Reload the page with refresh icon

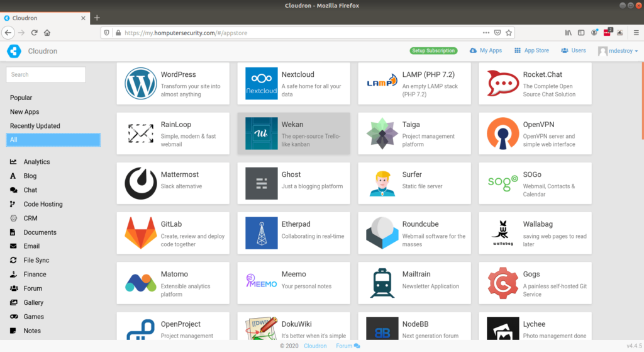point(34,33)
